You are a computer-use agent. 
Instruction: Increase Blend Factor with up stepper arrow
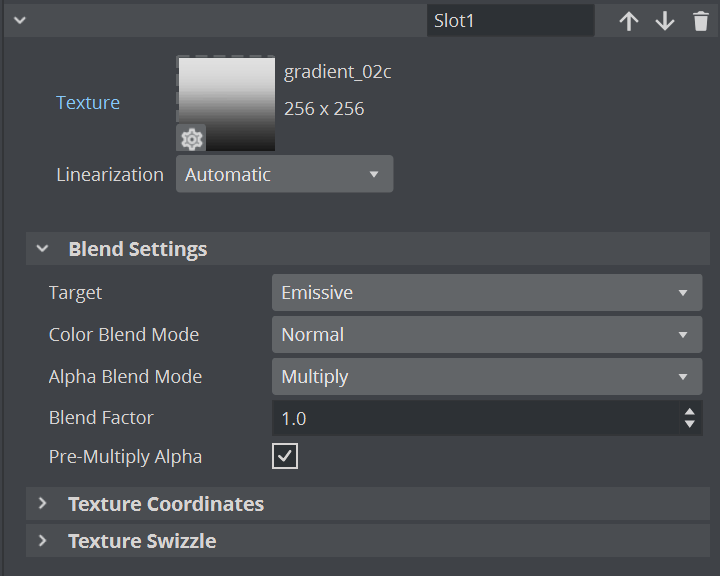click(689, 412)
